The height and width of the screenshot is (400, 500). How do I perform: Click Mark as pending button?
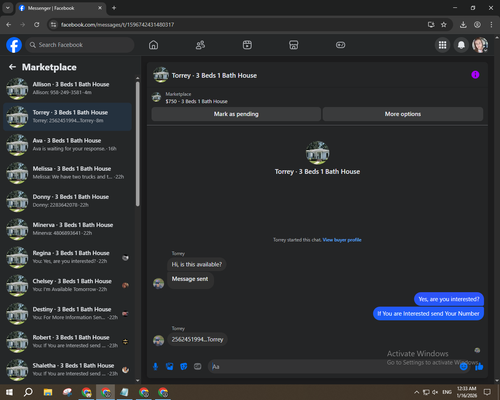[x=236, y=114]
